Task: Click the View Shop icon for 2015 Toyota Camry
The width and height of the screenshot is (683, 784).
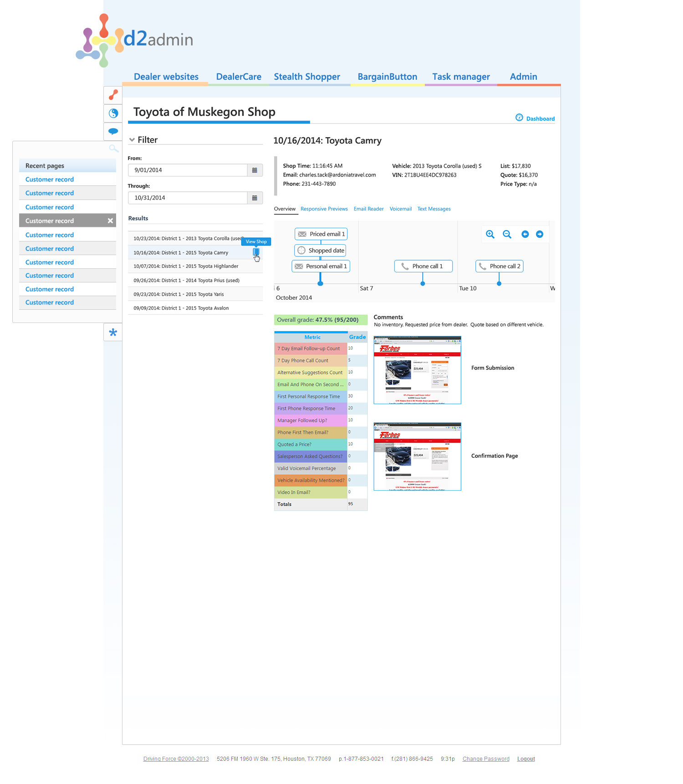Action: click(256, 252)
